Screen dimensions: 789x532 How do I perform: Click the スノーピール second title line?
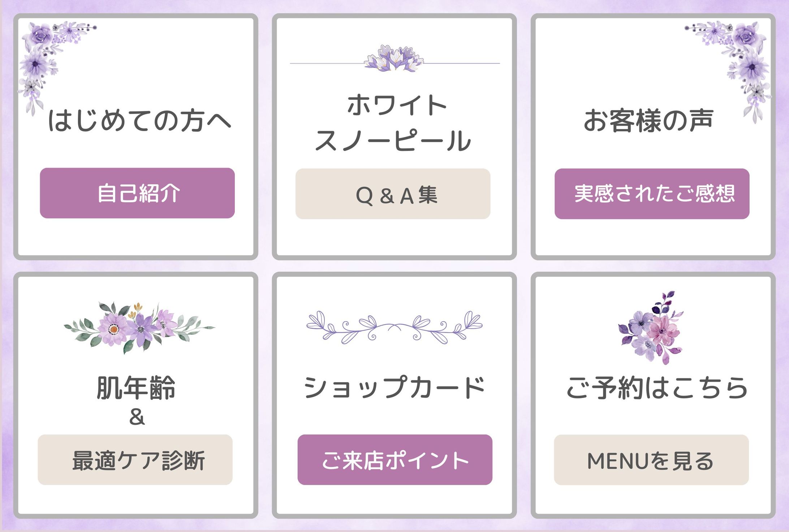[393, 141]
